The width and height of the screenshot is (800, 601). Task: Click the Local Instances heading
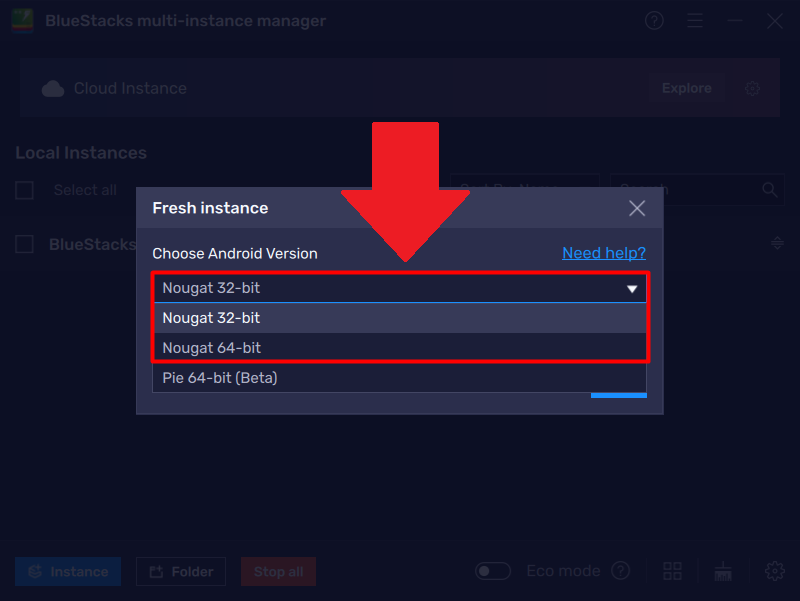click(x=81, y=153)
